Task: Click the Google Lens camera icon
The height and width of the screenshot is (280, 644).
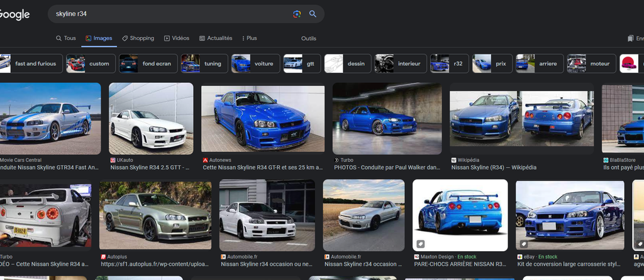Action: coord(297,14)
